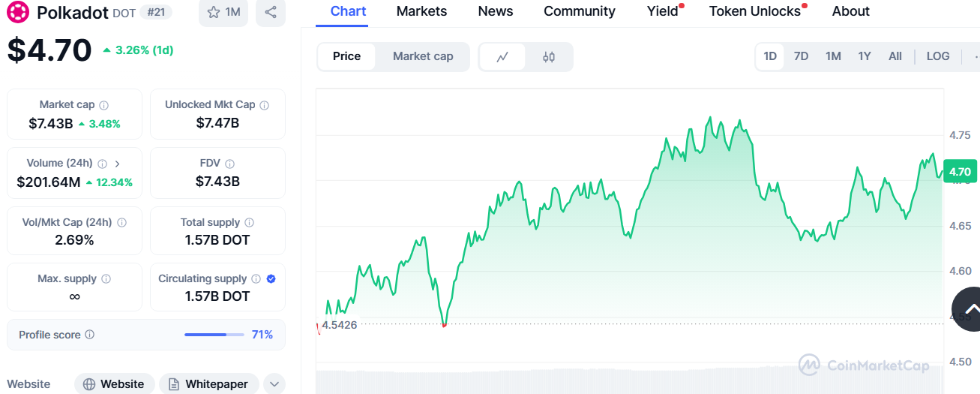This screenshot has width=980, height=394.
Task: Open Circulating supply info icon
Action: 257,278
